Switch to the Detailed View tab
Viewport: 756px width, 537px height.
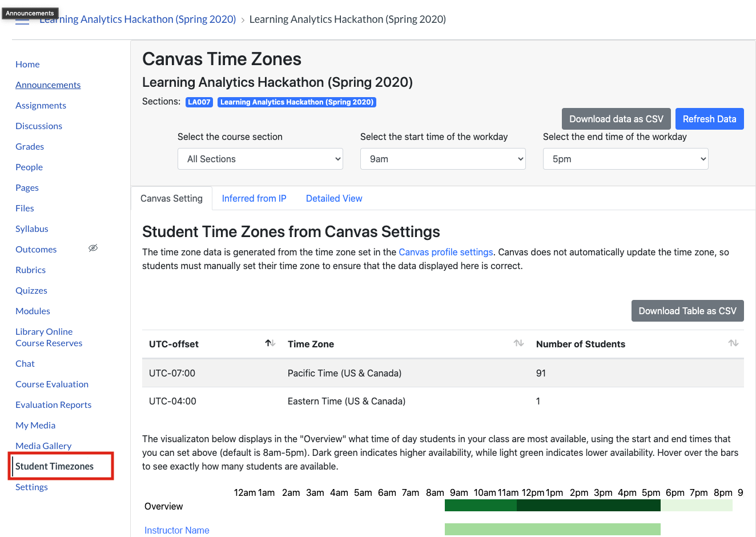coord(334,198)
